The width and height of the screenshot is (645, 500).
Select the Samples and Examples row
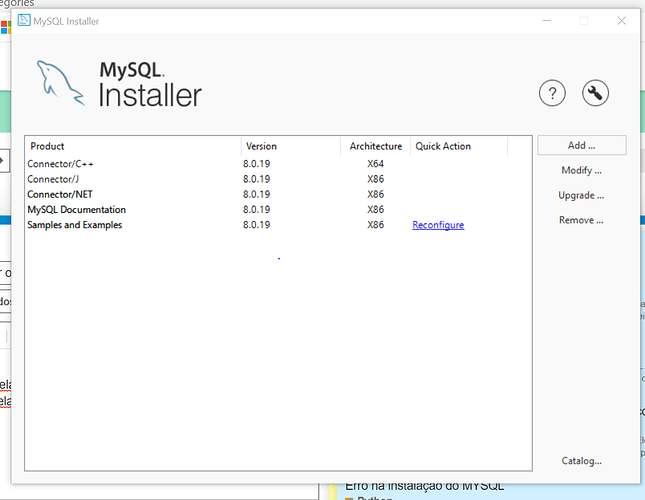[278, 225]
